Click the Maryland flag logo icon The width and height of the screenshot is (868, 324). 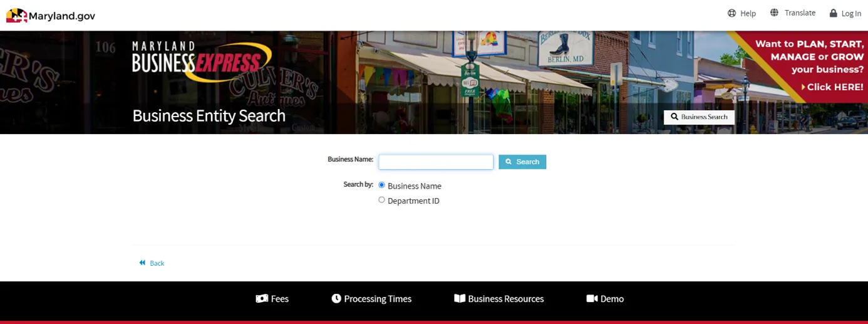pyautogui.click(x=17, y=16)
